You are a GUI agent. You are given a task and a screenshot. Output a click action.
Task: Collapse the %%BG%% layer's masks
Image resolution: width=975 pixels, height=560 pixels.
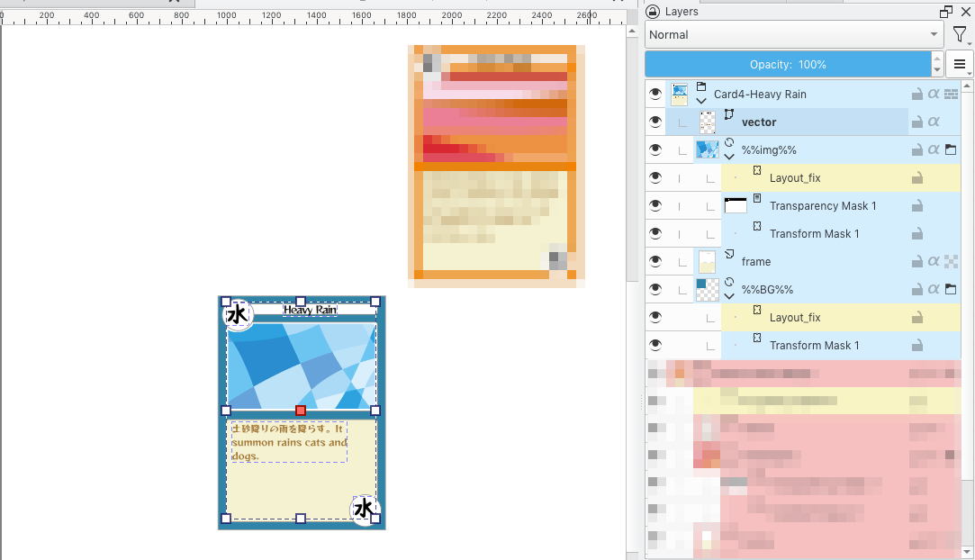[729, 296]
